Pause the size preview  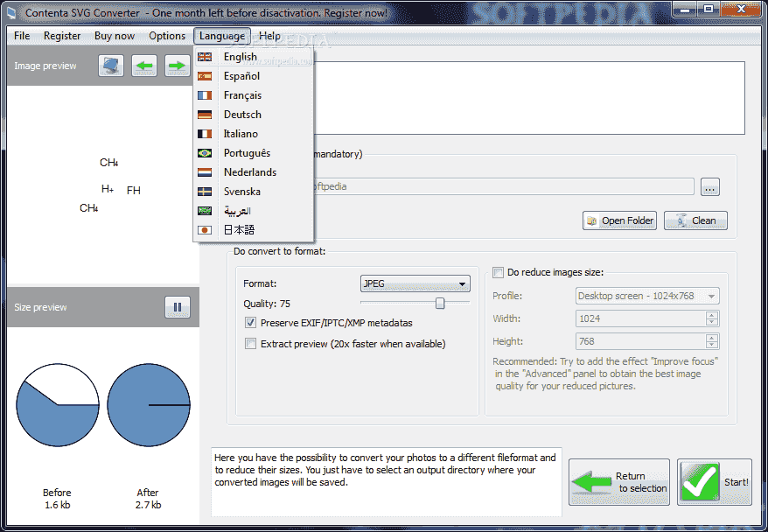tap(178, 307)
